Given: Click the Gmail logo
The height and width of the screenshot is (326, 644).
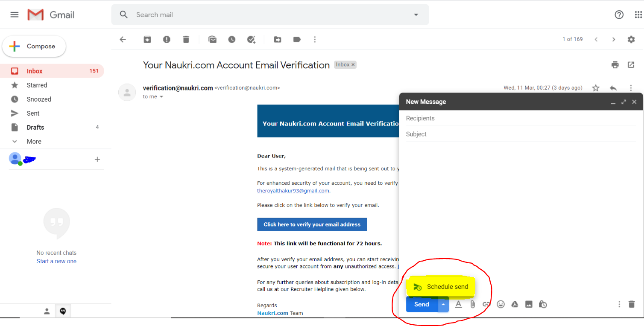Looking at the screenshot, I should tap(51, 15).
